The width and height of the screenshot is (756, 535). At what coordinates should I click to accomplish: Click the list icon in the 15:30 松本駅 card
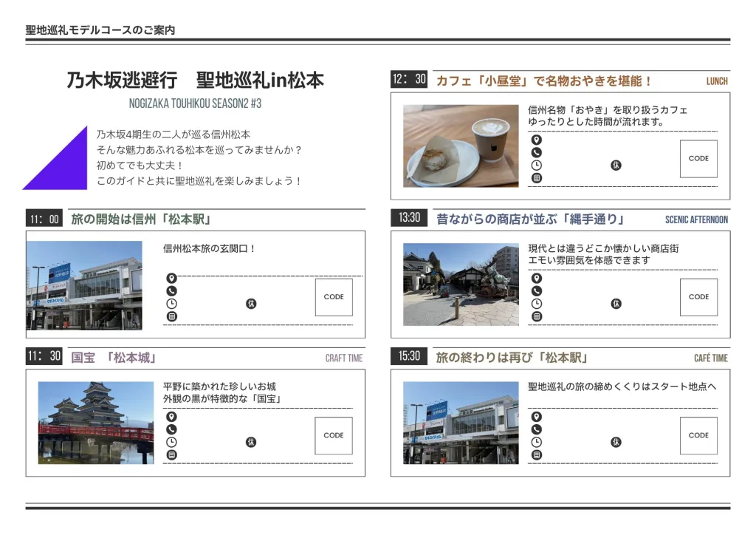click(x=537, y=454)
